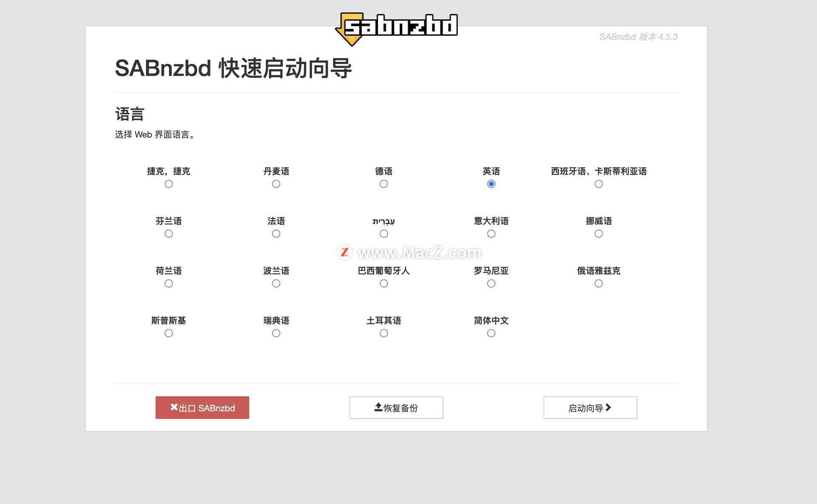This screenshot has width=817, height=504.
Task: Click the SABnzbd 版本 4.5.3 version text
Action: 638,37
